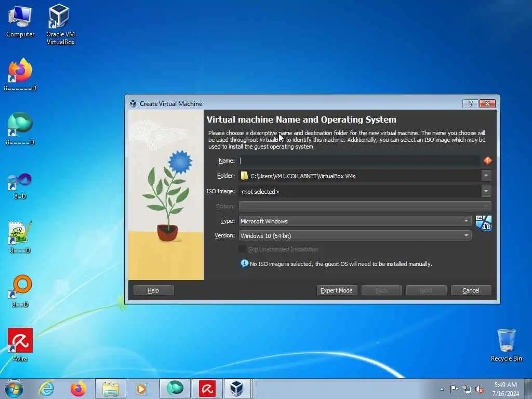Image resolution: width=532 pixels, height=399 pixels.
Task: Click the Folder path C:\Users\VM1.COLLABNET text
Action: (x=303, y=176)
